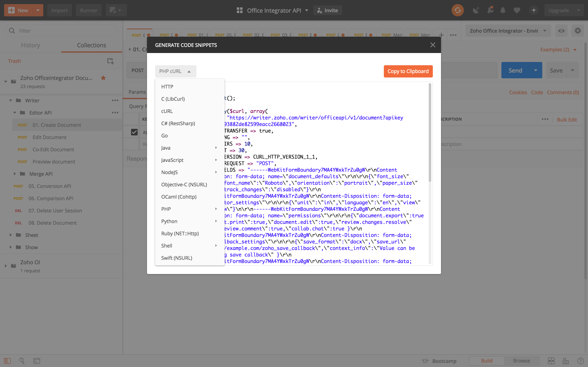Click Copy to Clipboard button
This screenshot has height=367, width=588.
pyautogui.click(x=408, y=71)
